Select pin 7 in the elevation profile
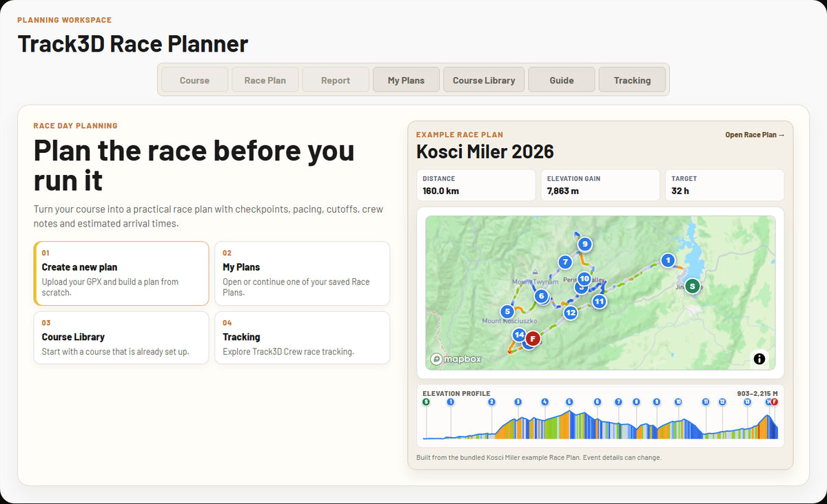Viewport: 827px width, 504px height. (618, 401)
